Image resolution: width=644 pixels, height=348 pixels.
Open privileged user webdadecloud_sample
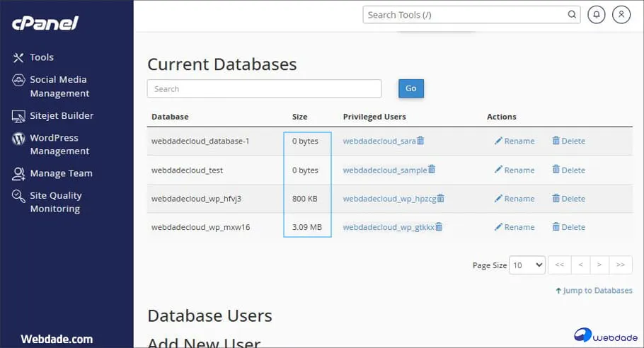[385, 170]
